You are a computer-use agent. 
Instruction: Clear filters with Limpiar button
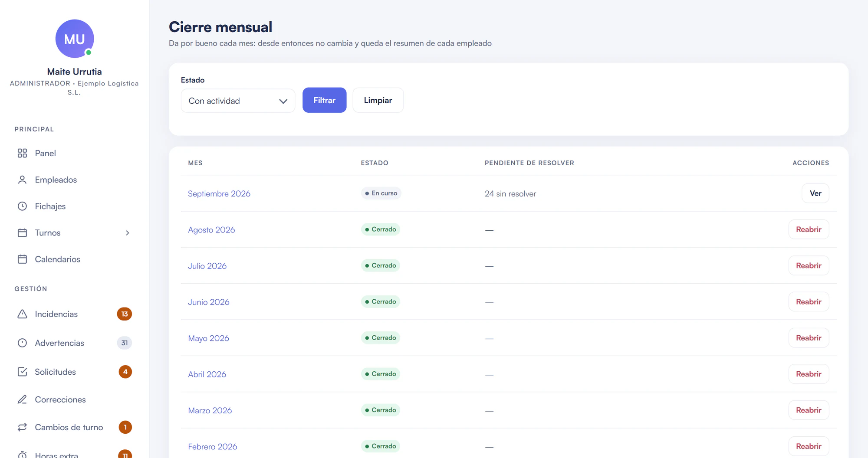tap(378, 100)
